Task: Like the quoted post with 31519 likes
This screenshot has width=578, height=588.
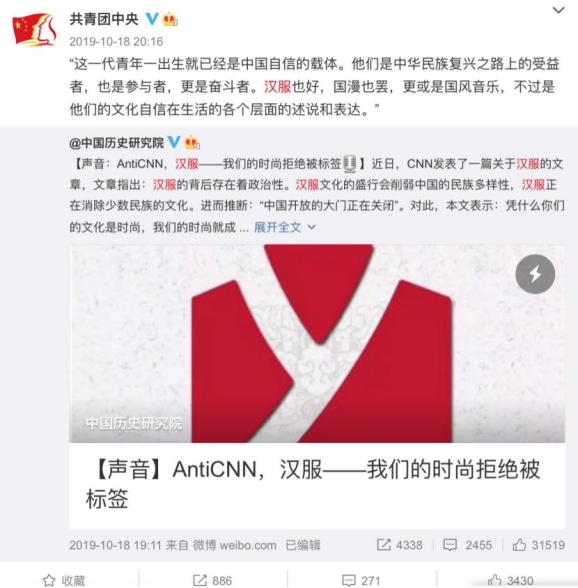Action: [539, 545]
